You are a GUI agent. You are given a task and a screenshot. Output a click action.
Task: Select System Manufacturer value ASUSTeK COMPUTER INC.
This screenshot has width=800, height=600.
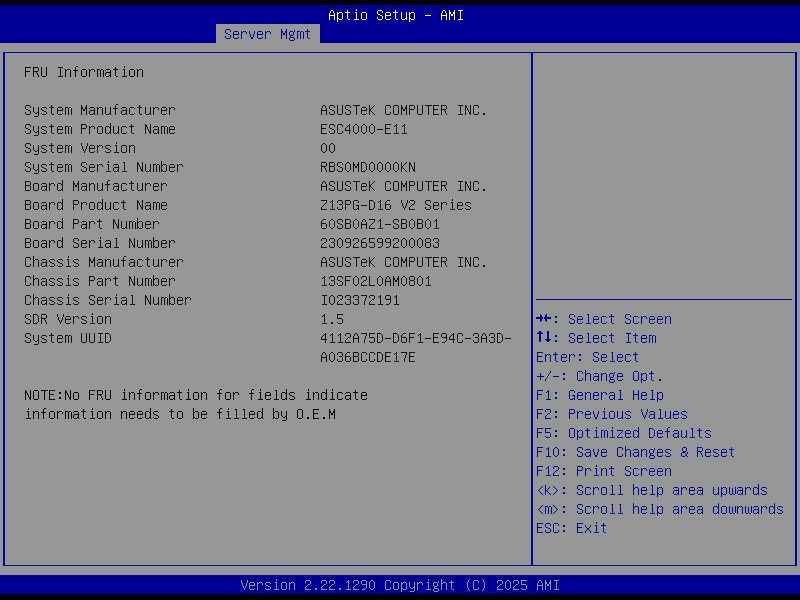click(404, 110)
